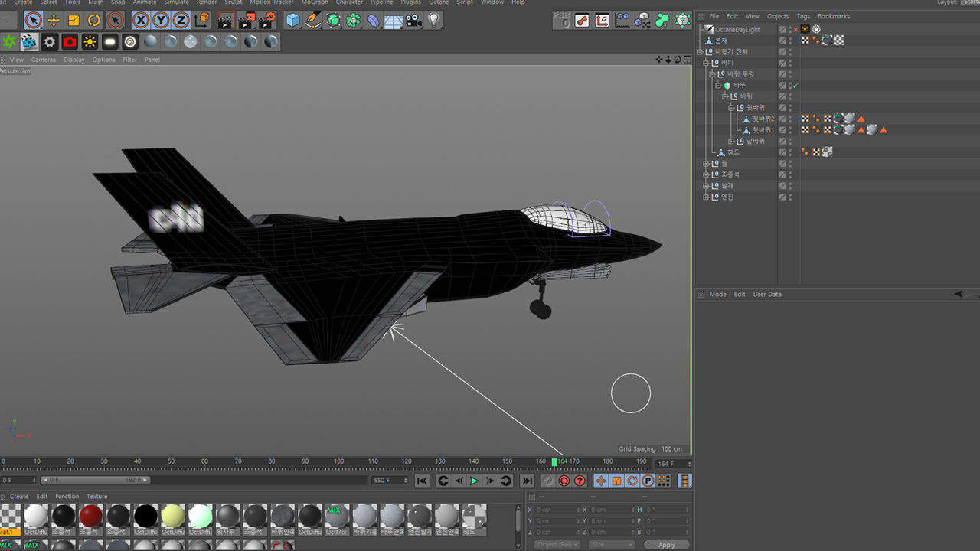The width and height of the screenshot is (980, 551).
Task: Activate the Scale tool
Action: click(x=74, y=20)
